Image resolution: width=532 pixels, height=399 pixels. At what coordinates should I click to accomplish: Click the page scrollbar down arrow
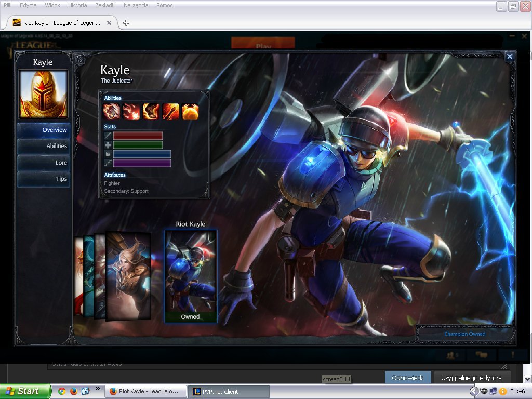(x=528, y=379)
